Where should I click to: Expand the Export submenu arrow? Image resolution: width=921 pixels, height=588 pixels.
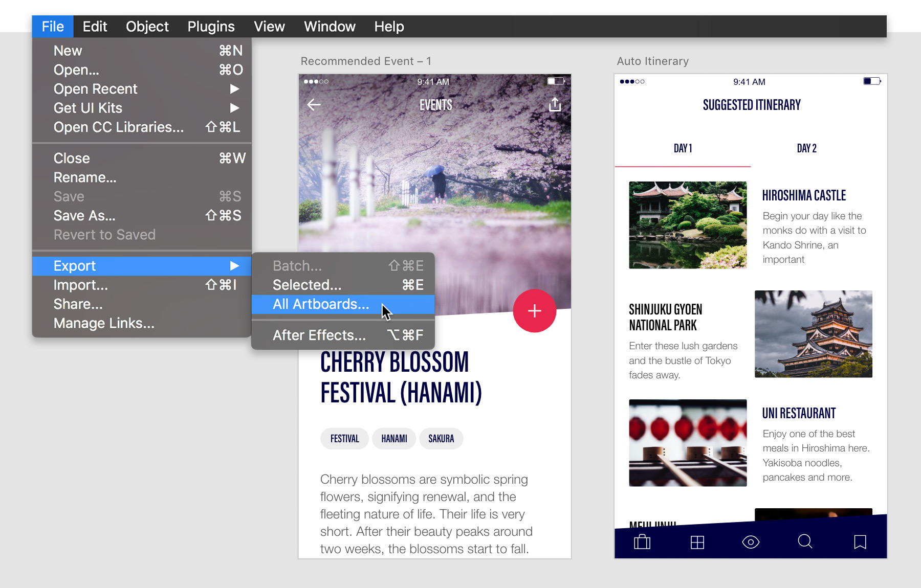pyautogui.click(x=234, y=266)
